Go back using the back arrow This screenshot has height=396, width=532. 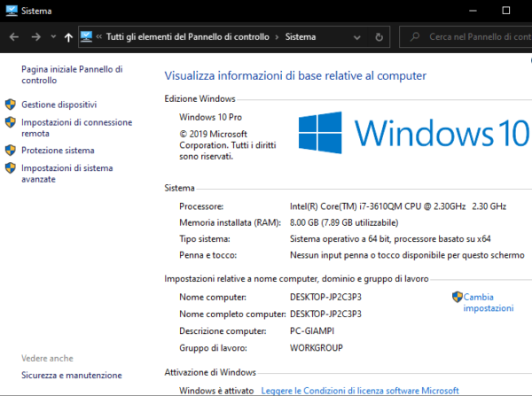pos(14,36)
